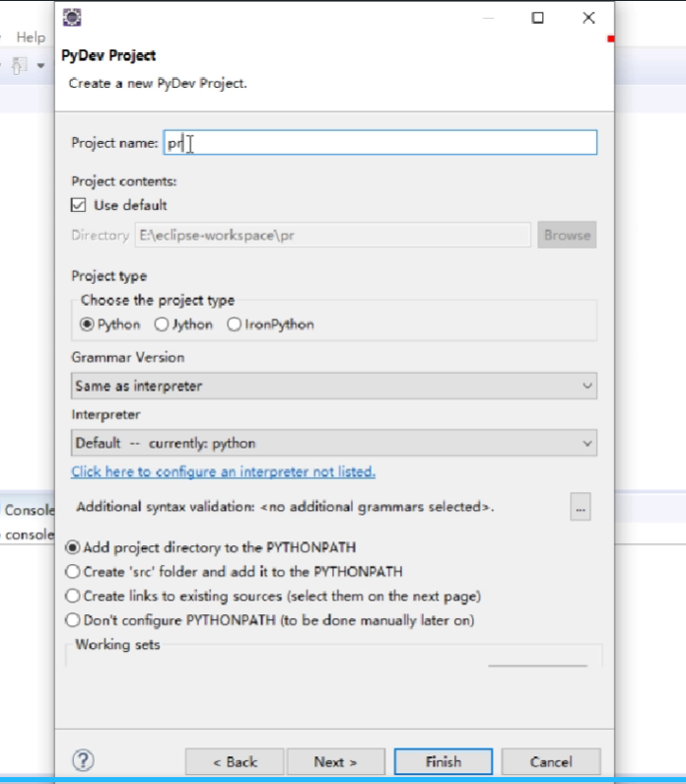Toggle the Use default checkbox
The width and height of the screenshot is (686, 784).
(x=79, y=205)
